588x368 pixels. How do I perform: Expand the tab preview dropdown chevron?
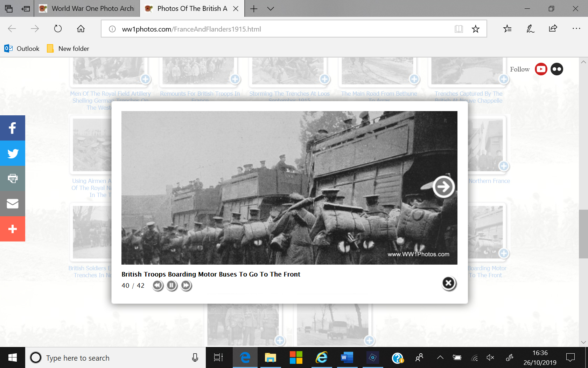[271, 8]
